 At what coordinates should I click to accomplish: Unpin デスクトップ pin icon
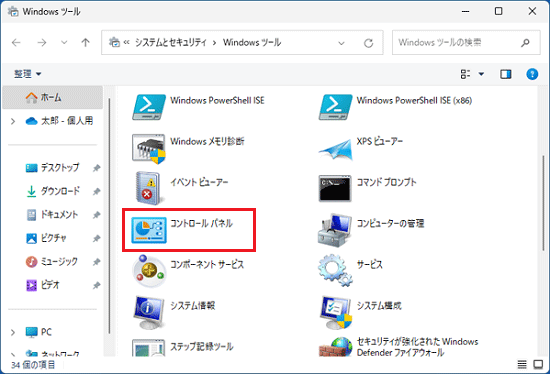pos(96,168)
